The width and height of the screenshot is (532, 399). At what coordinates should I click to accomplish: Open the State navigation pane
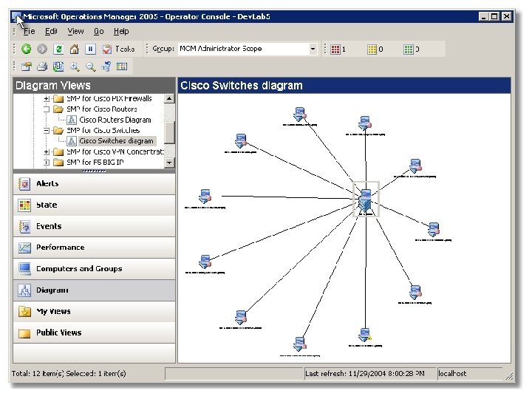click(94, 205)
